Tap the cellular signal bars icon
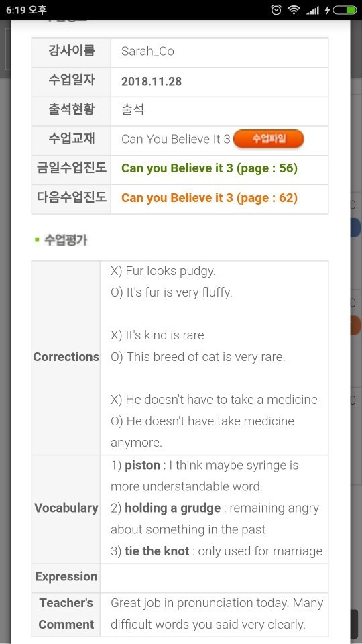 pyautogui.click(x=313, y=10)
